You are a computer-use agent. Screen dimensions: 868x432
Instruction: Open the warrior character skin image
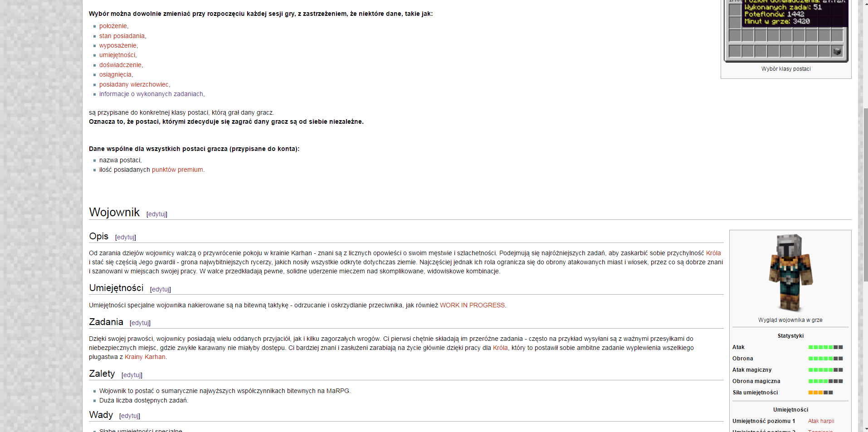[790, 272]
